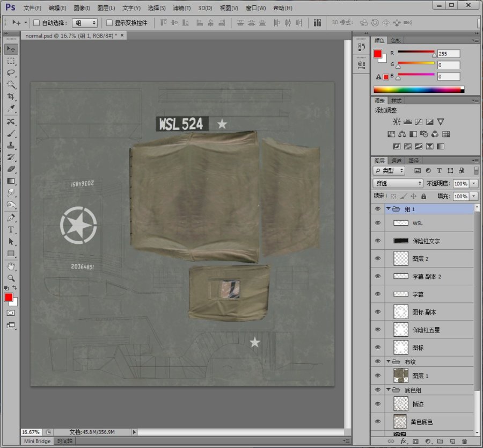Open the 组 auto-select target dropdown

point(86,23)
